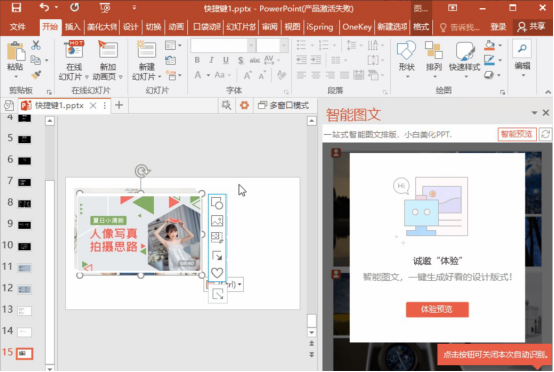Open the 文件 File tab
Image resolution: width=554 pixels, height=372 pixels.
tap(17, 27)
